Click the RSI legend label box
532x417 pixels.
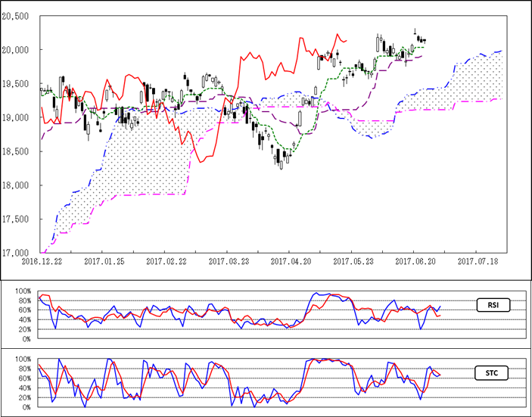coord(493,306)
